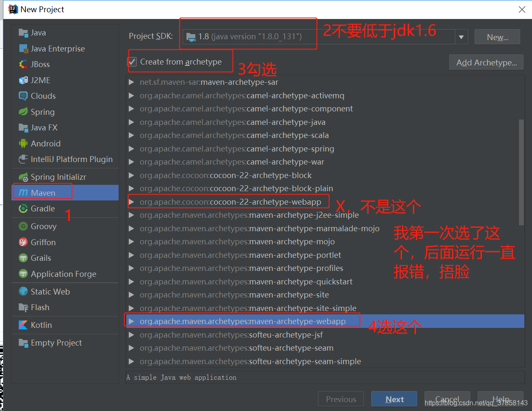Click the Cancel button
The width and height of the screenshot is (532, 411).
[447, 399]
